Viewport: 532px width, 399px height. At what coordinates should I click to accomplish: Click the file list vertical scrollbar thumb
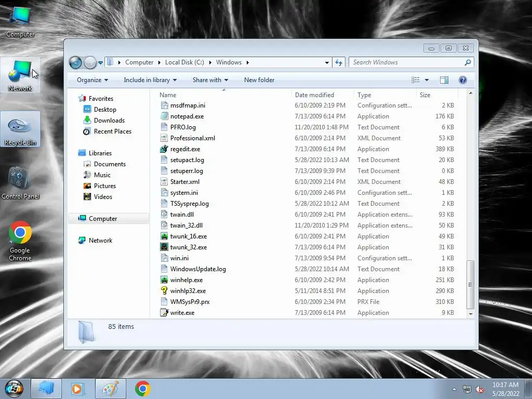pyautogui.click(x=470, y=285)
